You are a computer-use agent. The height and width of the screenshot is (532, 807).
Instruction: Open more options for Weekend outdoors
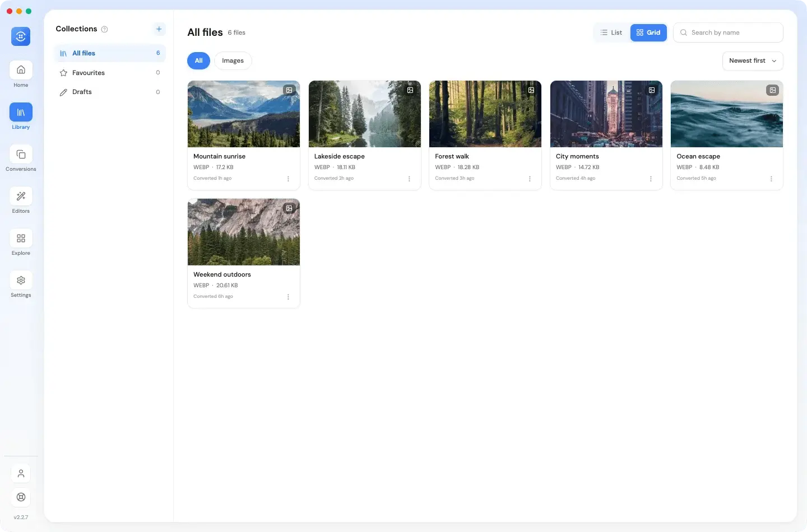(x=288, y=297)
